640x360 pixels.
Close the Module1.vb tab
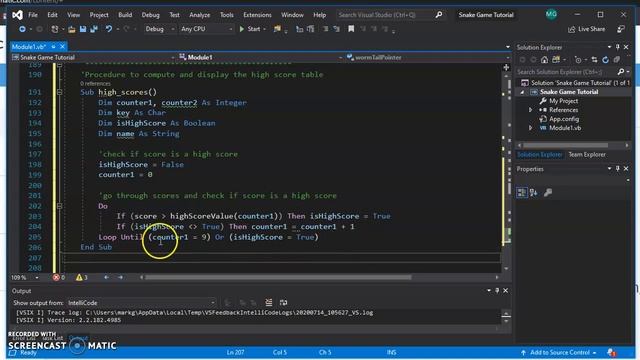click(62, 47)
